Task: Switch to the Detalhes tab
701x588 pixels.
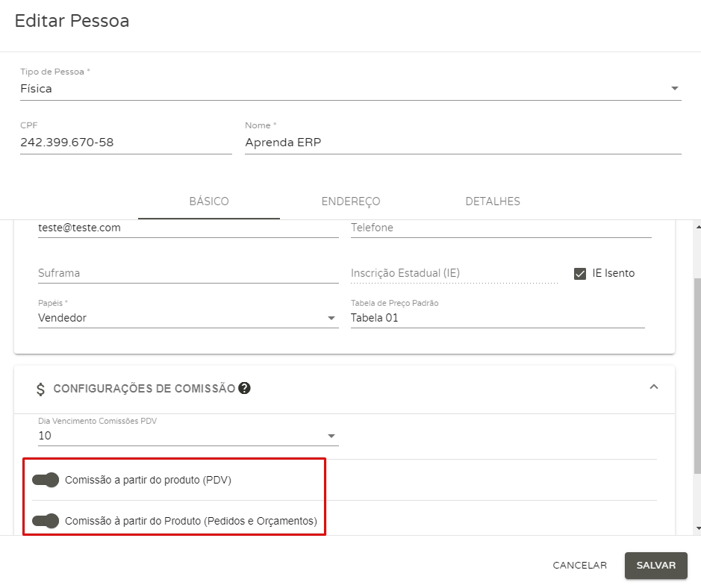Action: [x=493, y=201]
